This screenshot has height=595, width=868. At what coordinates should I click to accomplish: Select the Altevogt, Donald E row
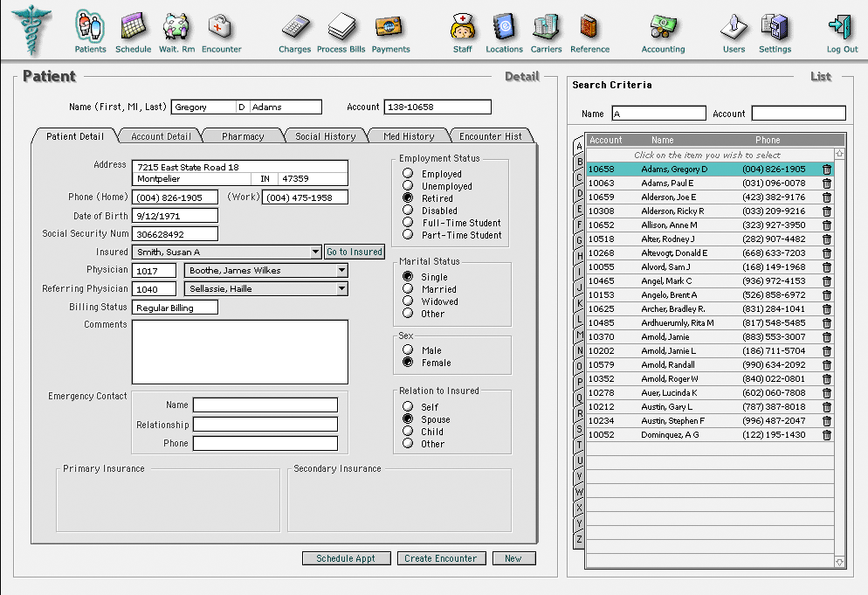click(x=710, y=253)
